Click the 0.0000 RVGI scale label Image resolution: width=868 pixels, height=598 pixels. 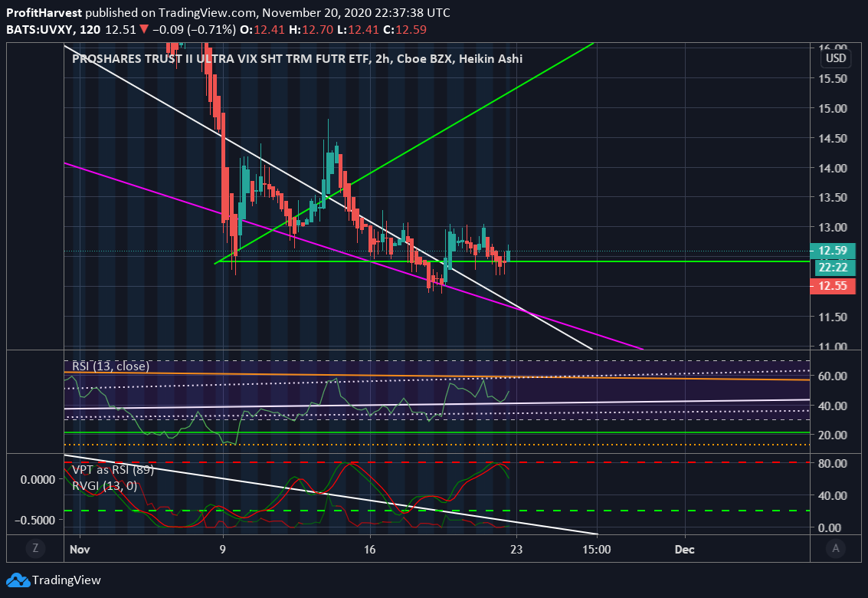tap(38, 479)
